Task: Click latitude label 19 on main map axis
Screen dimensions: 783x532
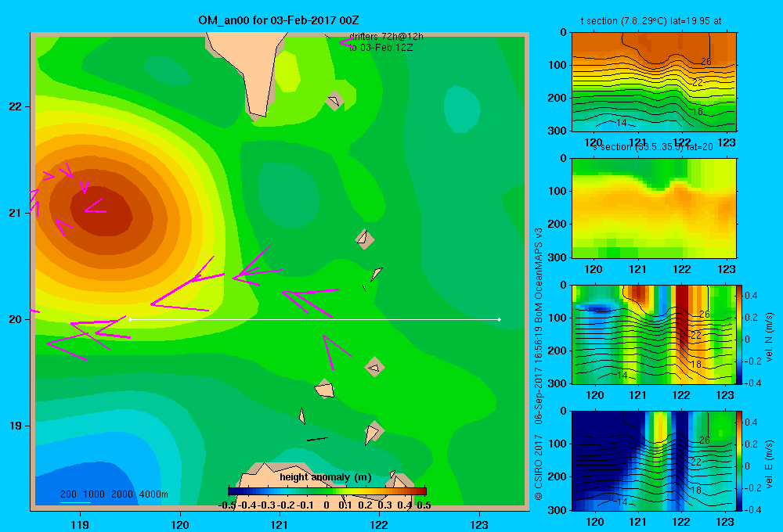Action: tap(16, 426)
